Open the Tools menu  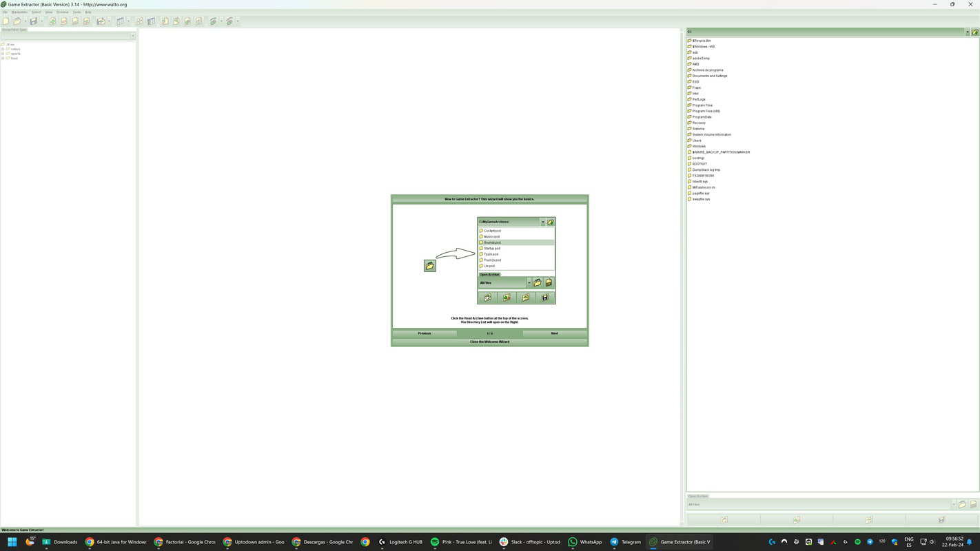point(77,12)
